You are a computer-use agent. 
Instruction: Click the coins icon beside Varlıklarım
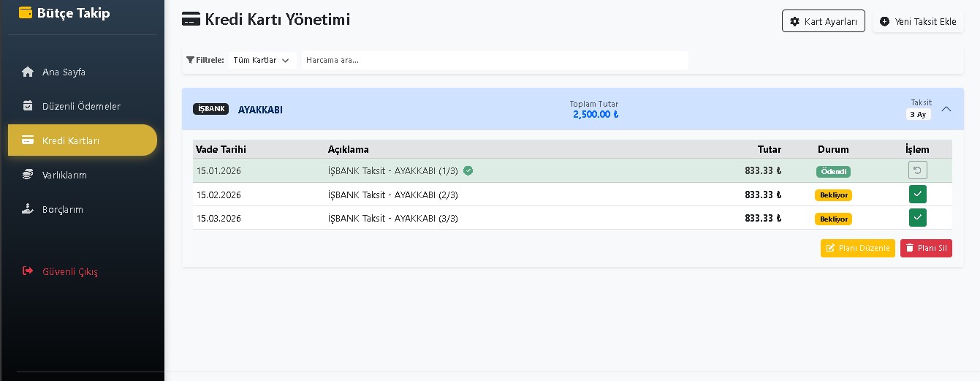28,175
